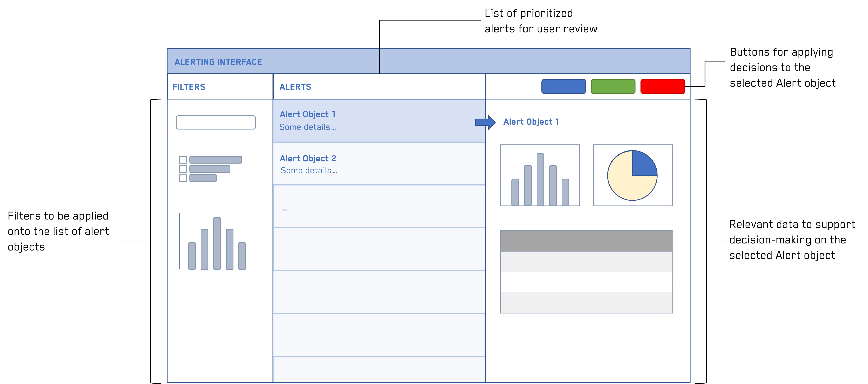
Task: Click the Alert Object 1 heading in detail pane
Action: pos(531,122)
